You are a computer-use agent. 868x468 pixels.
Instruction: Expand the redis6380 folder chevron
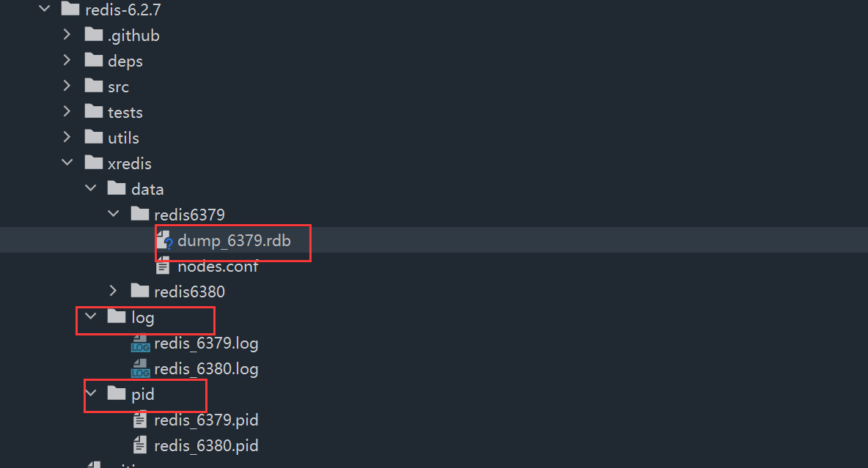point(113,291)
